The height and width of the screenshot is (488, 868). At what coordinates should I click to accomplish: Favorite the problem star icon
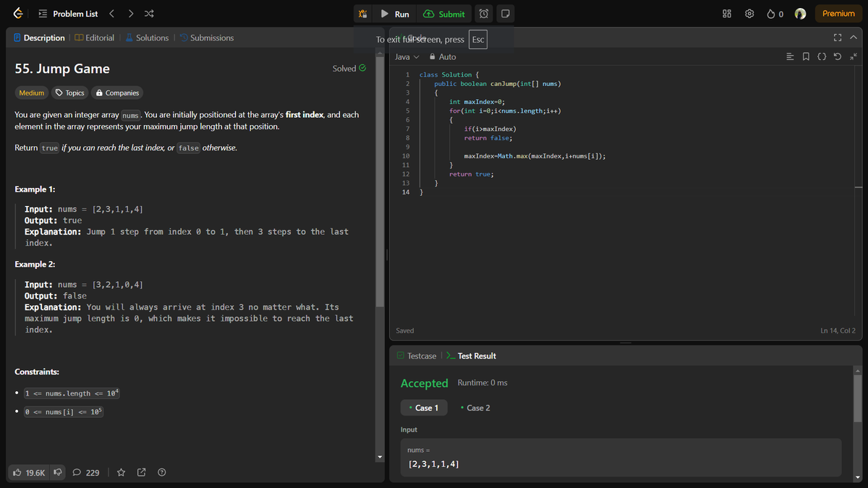[121, 473]
